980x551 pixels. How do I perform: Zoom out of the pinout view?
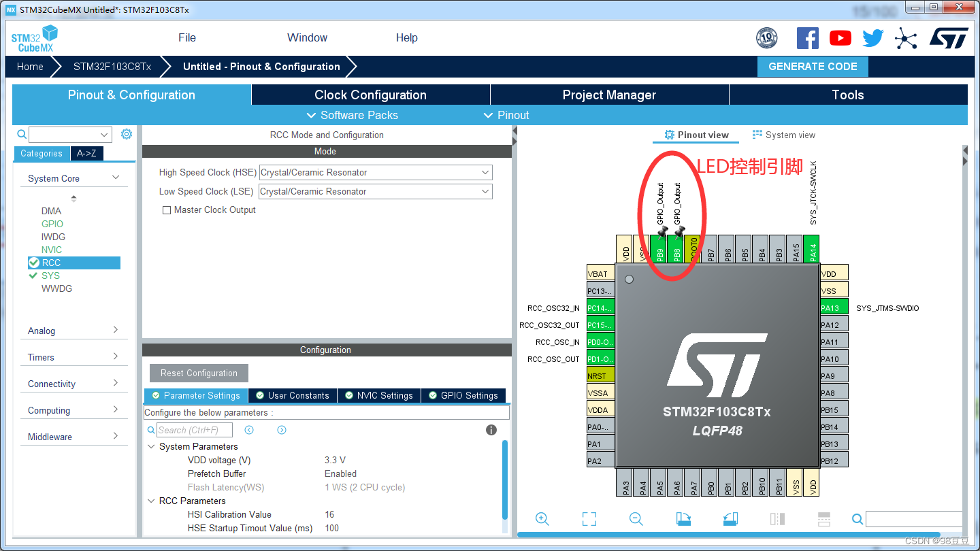636,519
